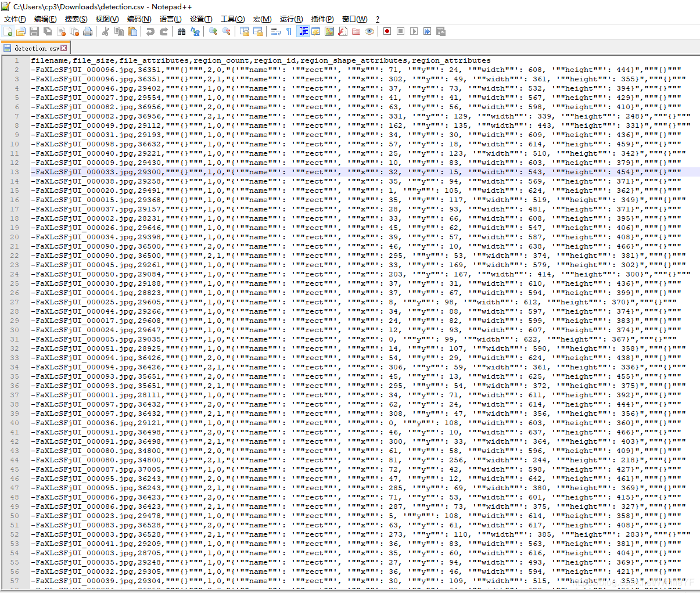Image resolution: width=700 pixels, height=593 pixels.
Task: Switch to the detection.csv tab
Action: coord(36,48)
